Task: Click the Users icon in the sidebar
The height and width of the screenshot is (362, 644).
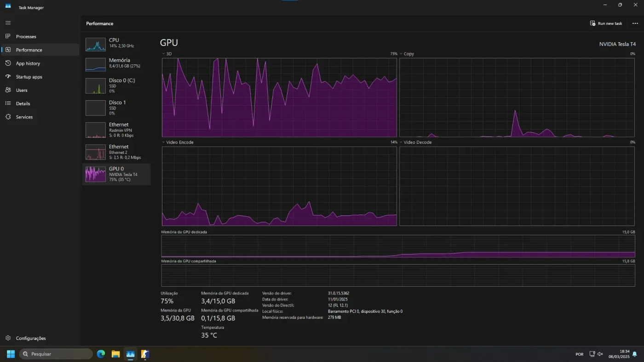Action: click(8, 90)
